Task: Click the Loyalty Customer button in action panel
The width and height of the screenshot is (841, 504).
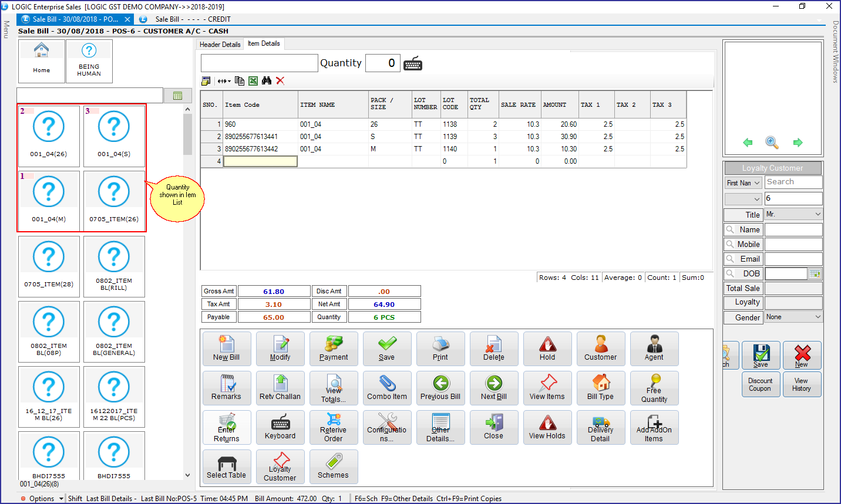Action: tap(280, 466)
